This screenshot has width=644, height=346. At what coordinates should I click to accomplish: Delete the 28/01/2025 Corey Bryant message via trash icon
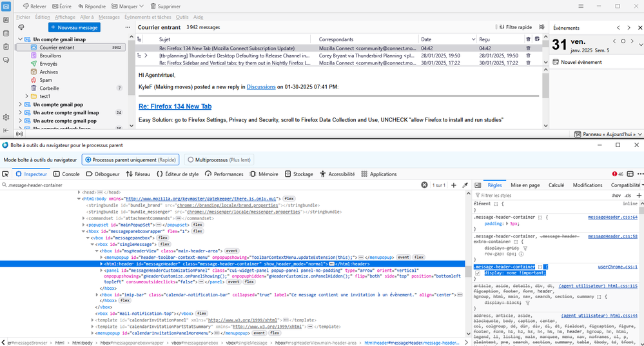[528, 56]
